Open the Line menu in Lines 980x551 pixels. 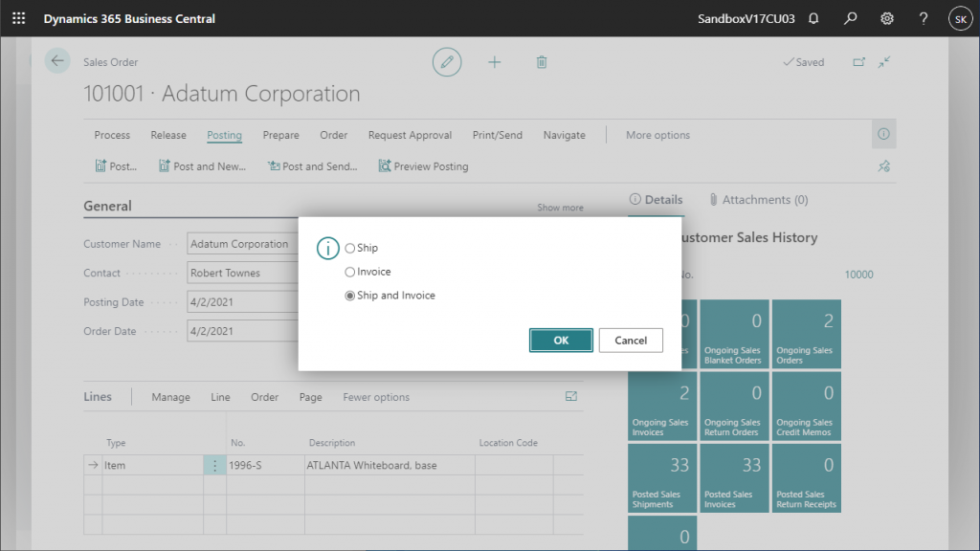pyautogui.click(x=220, y=397)
